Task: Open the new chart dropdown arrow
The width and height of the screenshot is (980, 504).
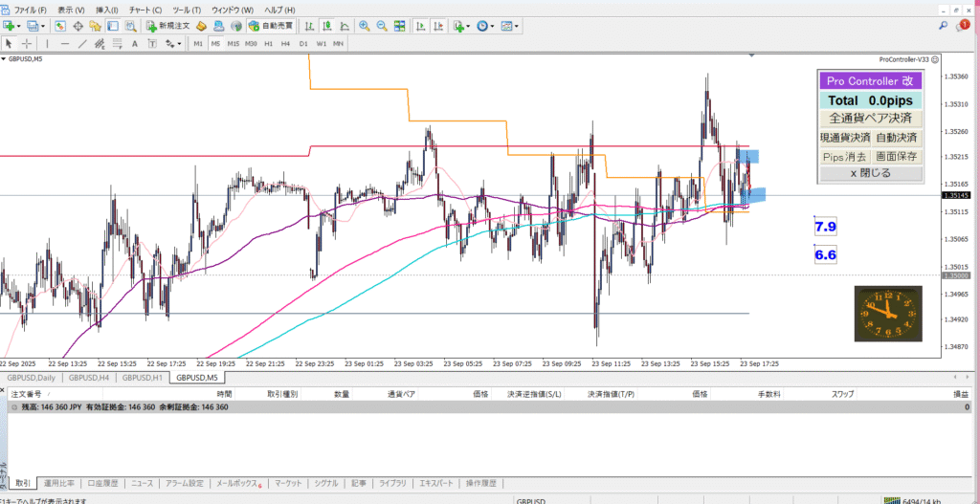Action: [x=21, y=26]
